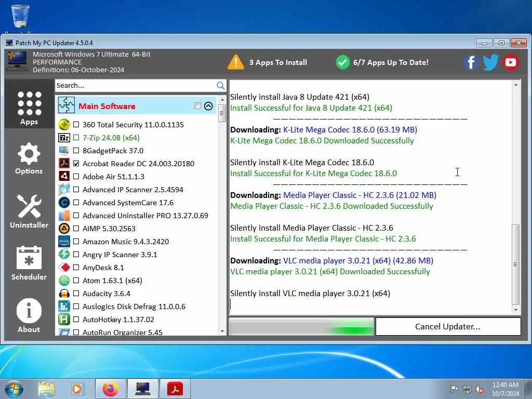The height and width of the screenshot is (399, 532).
Task: Check the Adobe Air 51.1.1.3 checkbox
Action: point(76,177)
